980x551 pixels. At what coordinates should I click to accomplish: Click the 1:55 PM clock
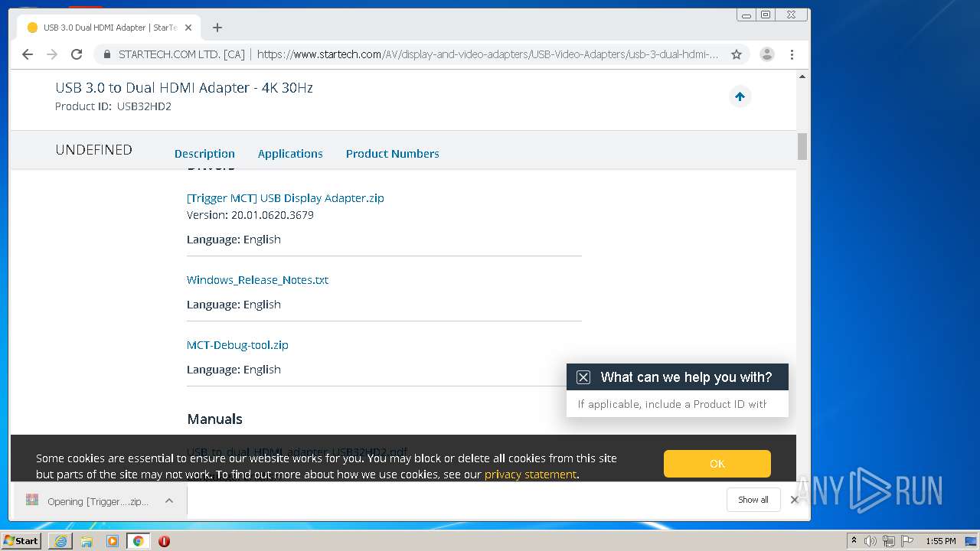pos(941,541)
